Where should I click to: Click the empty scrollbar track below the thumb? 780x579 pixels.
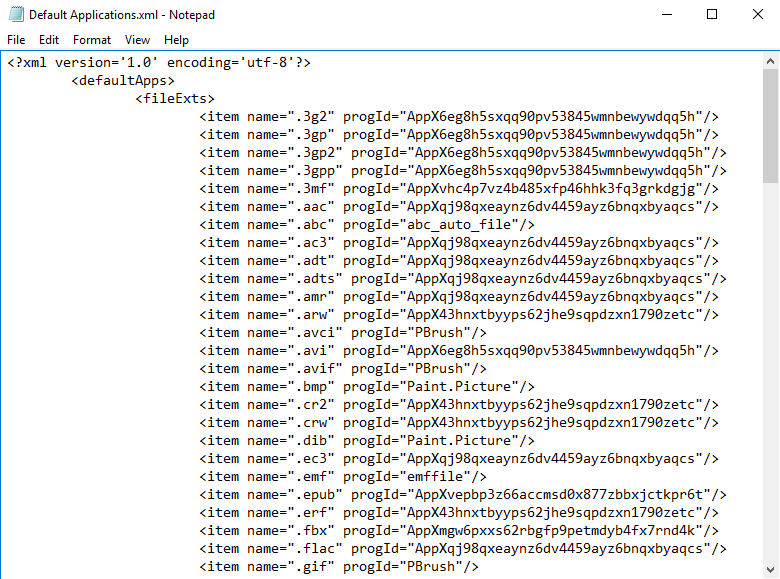[770, 400]
